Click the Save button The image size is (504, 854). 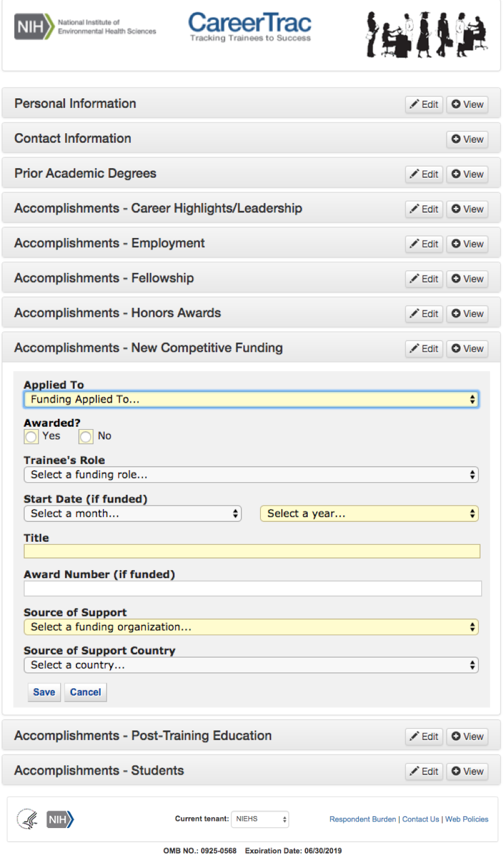[x=44, y=692]
